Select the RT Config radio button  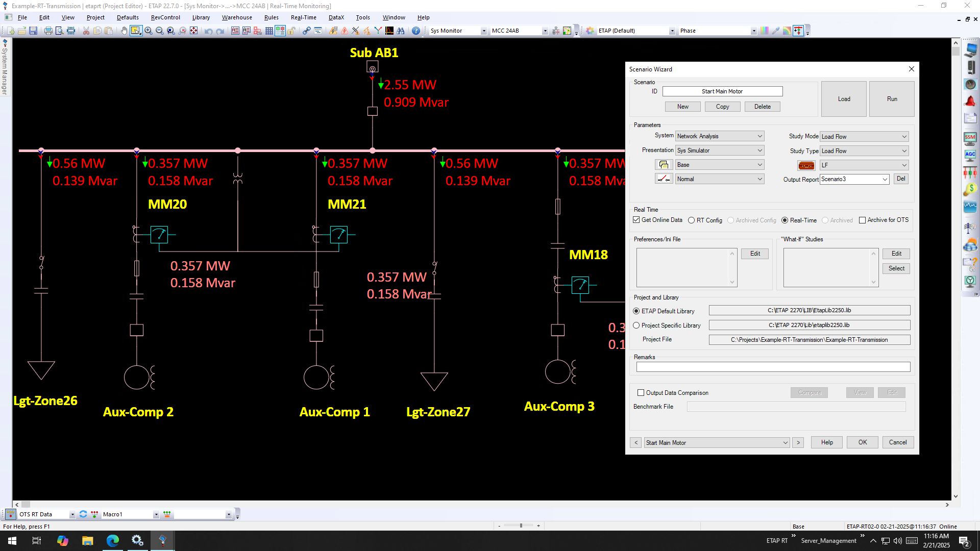click(692, 220)
